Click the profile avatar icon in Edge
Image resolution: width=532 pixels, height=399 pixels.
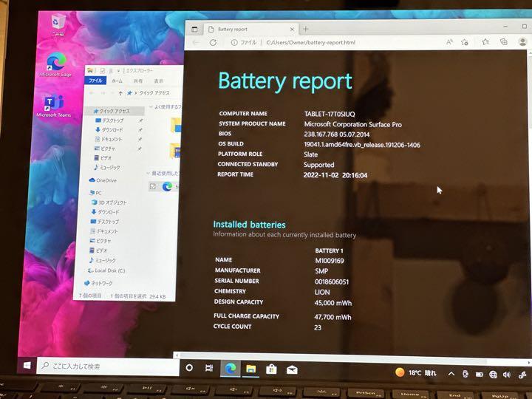(x=523, y=41)
